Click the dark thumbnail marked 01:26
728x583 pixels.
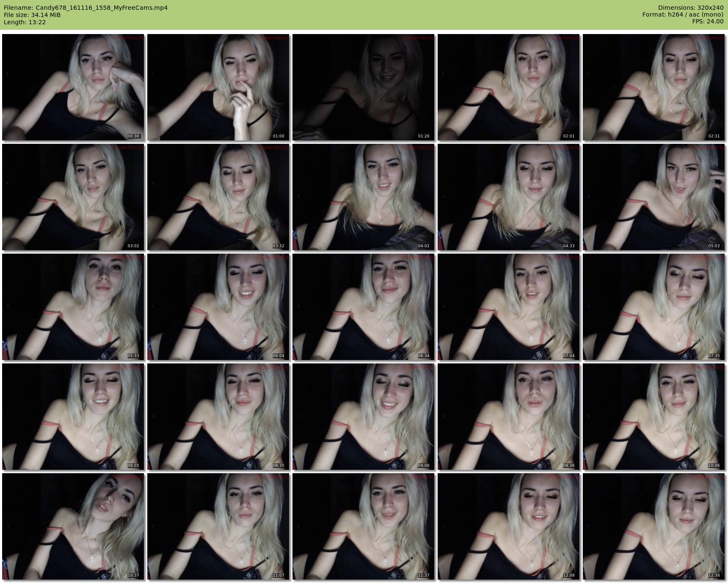364,87
